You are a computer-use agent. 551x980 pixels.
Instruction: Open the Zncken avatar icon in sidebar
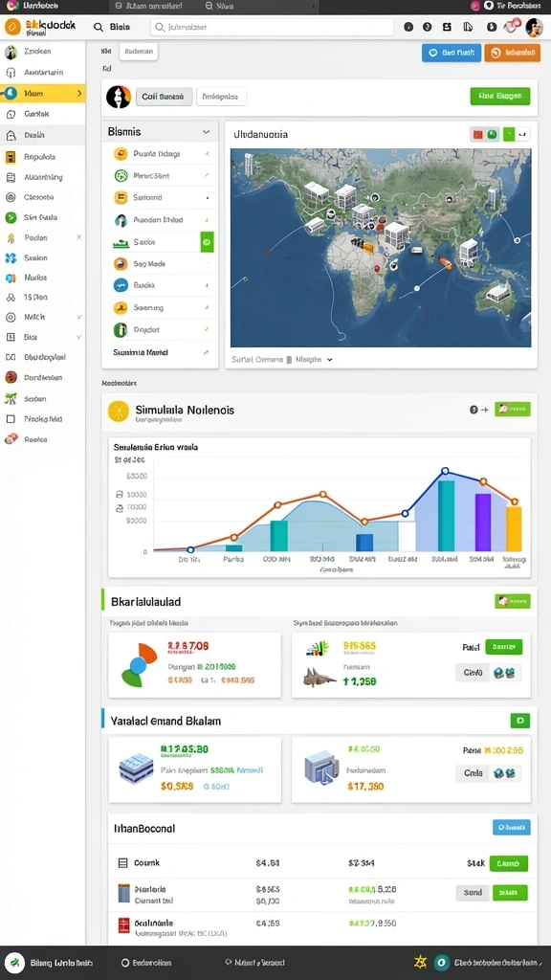(10, 52)
